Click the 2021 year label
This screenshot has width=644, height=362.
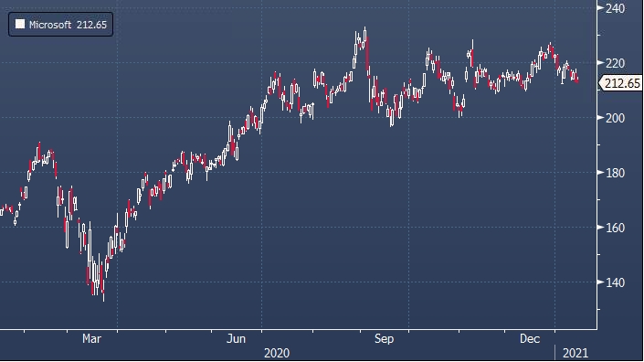575,353
